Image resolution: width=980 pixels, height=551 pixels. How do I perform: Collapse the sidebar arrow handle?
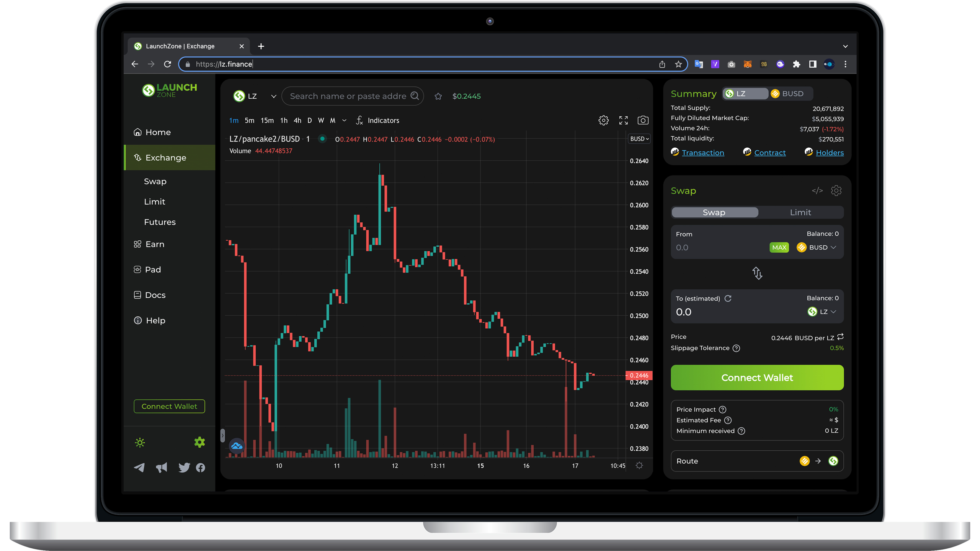[x=222, y=435]
